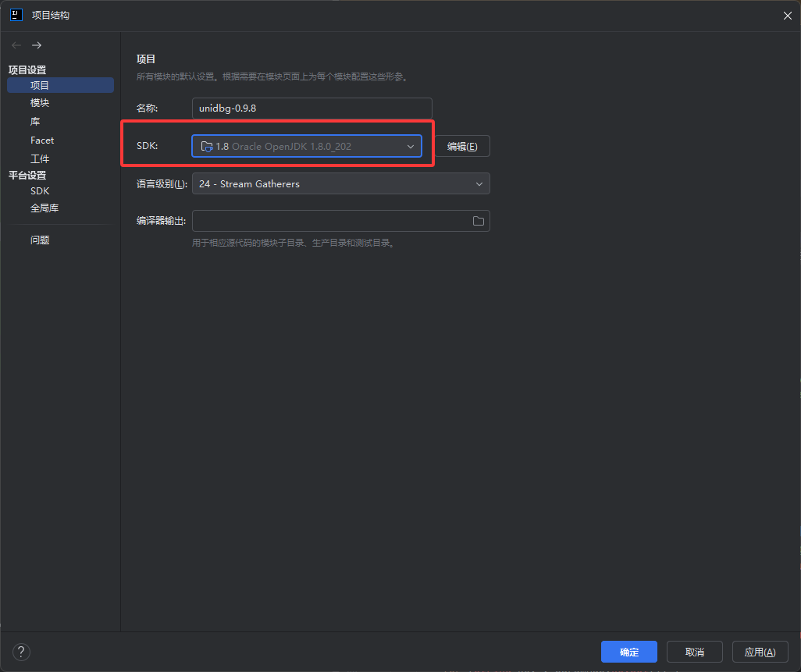Open the SDK dropdown showing 1.8 Oracle OpenJDK
Screen dimensions: 801x672
(x=307, y=146)
